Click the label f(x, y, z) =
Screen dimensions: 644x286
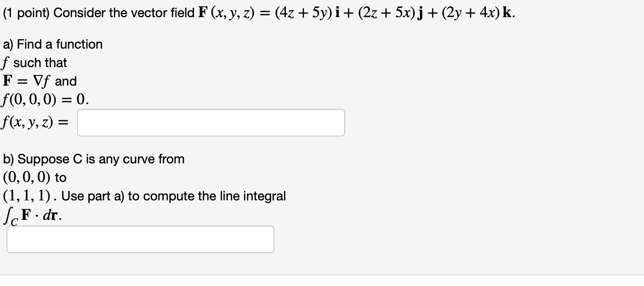36,122
